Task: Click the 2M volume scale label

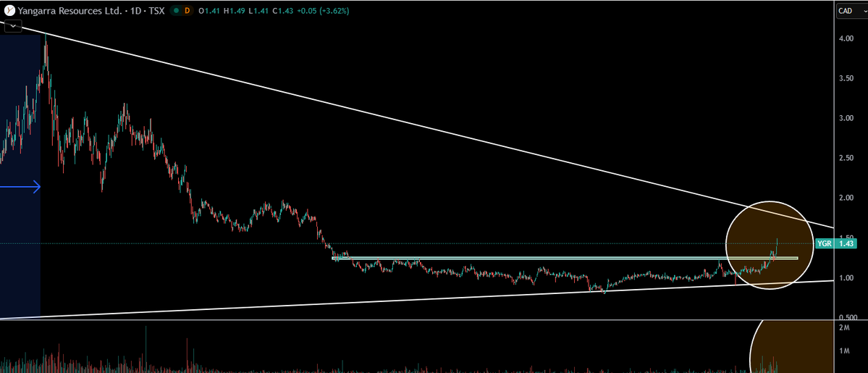Action: [x=844, y=329]
